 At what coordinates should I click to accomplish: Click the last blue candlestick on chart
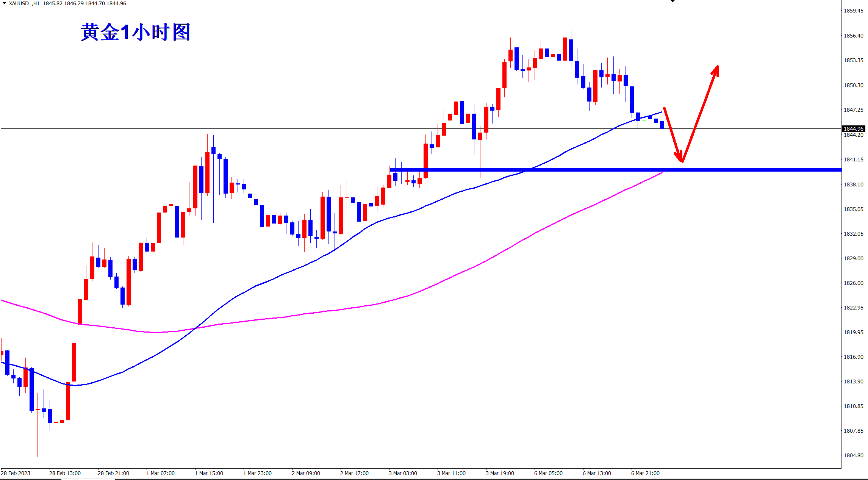tap(662, 125)
